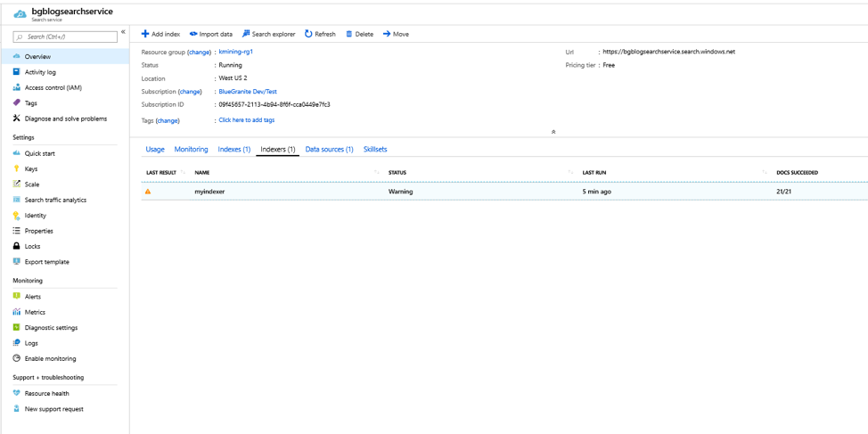
Task: Click the Import data icon
Action: (x=193, y=34)
